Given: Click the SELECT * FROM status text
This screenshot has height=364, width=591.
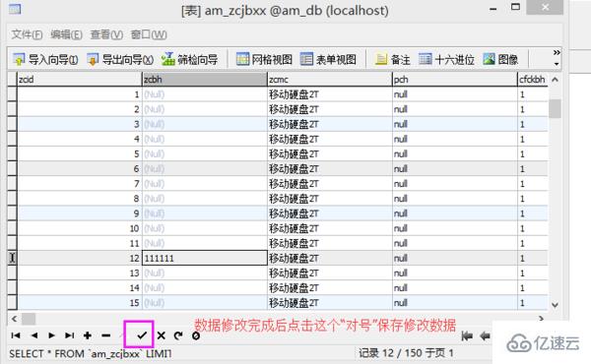Looking at the screenshot, I should coord(91,354).
